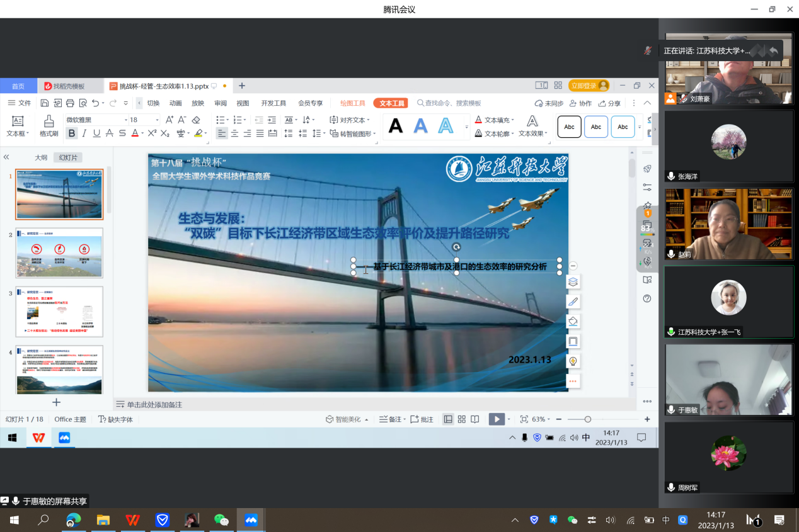This screenshot has width=799, height=532.
Task: Click the shape fill bucket floating icon
Action: (x=573, y=322)
